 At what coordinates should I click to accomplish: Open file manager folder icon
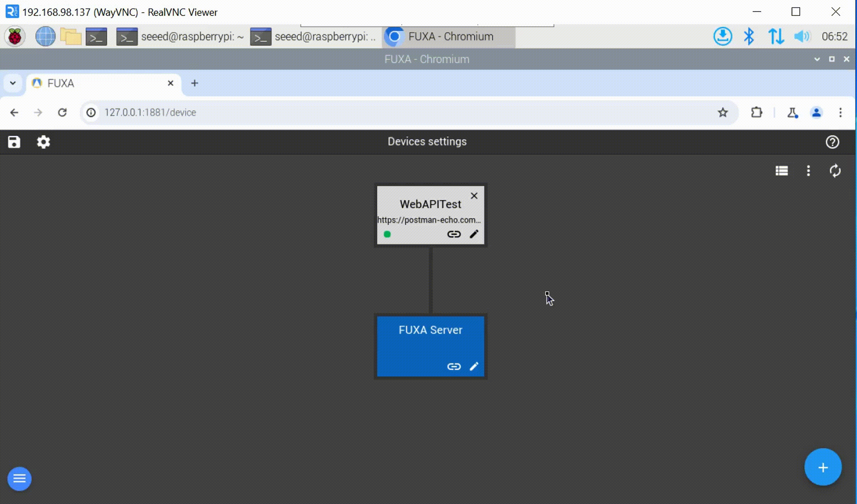[71, 36]
